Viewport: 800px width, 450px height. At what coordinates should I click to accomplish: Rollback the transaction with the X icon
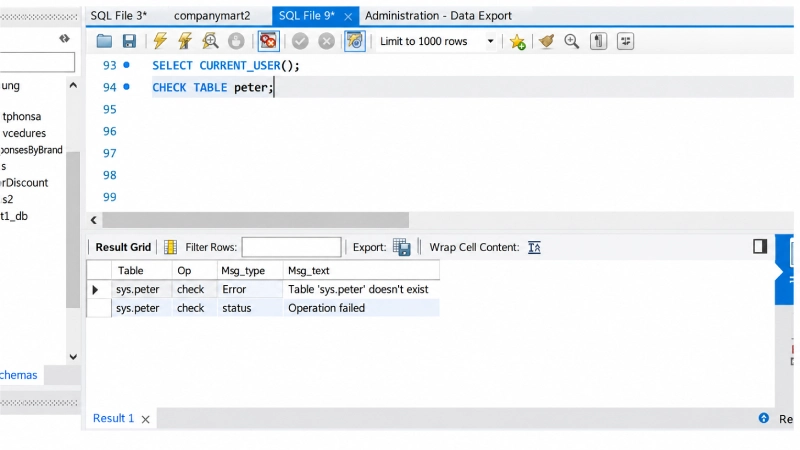pos(326,41)
